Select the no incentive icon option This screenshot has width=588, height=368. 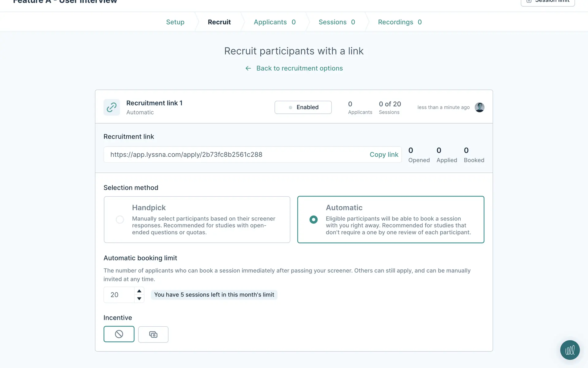pyautogui.click(x=119, y=334)
